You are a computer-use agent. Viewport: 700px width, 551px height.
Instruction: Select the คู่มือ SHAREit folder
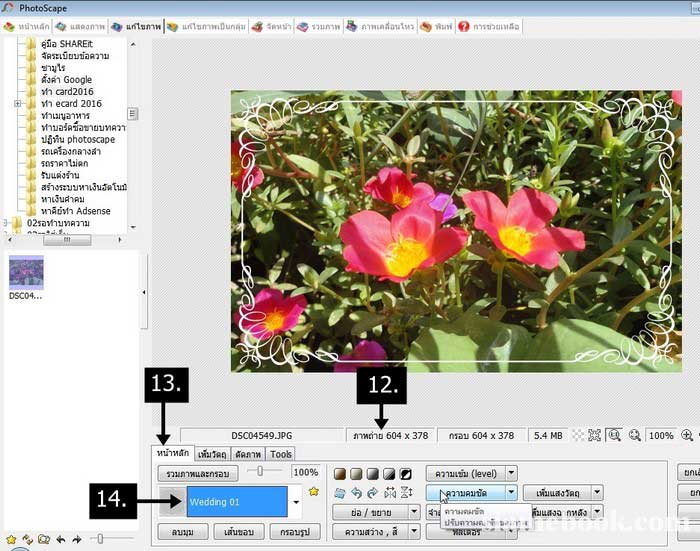point(67,44)
